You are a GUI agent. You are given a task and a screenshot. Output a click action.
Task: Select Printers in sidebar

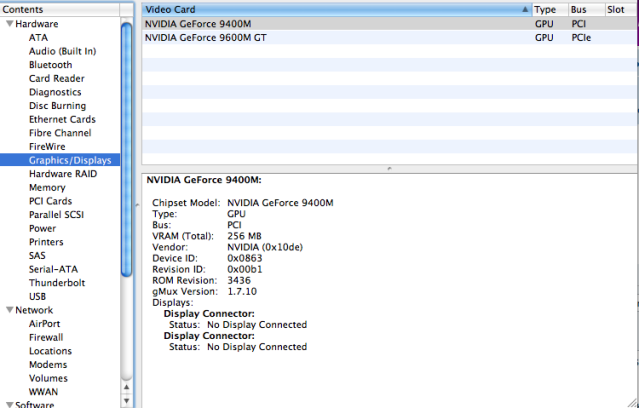tap(46, 242)
